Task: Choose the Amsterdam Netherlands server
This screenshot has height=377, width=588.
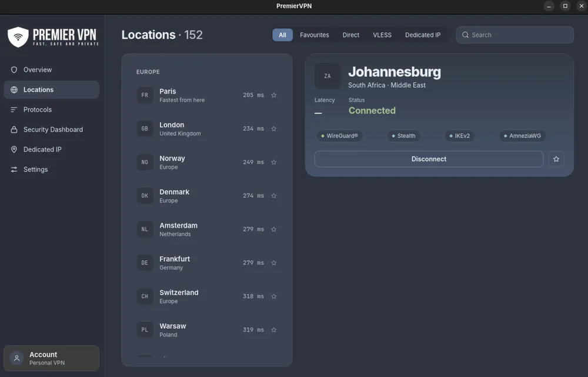Action: click(207, 229)
